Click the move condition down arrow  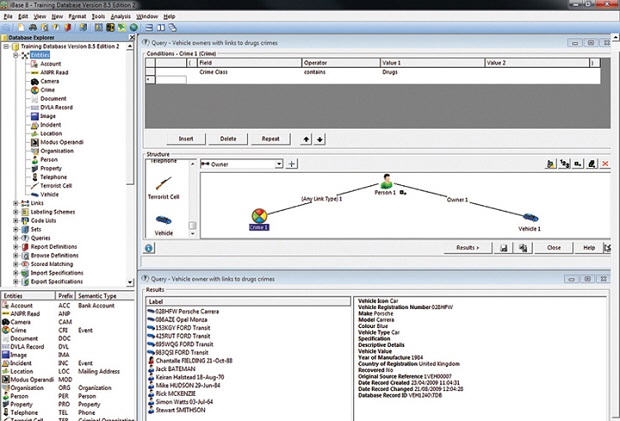click(319, 139)
